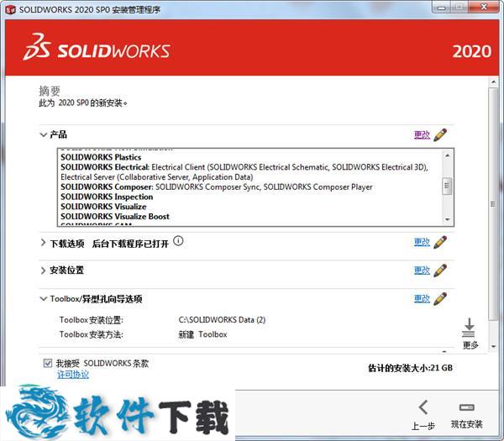Close the installation manager window

pos(485,7)
